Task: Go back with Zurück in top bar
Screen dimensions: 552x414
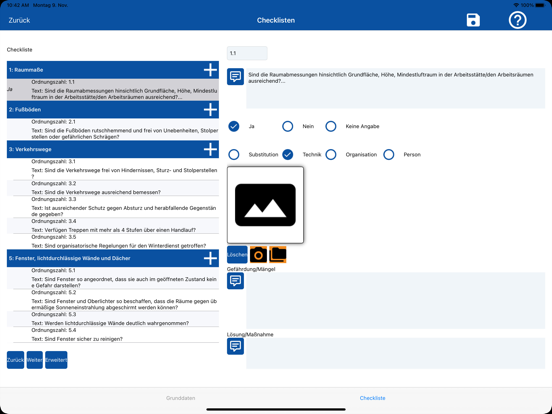Action: 19,20
